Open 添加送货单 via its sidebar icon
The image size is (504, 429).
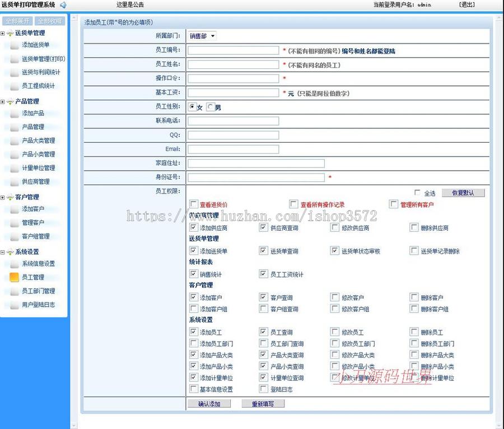[x=14, y=45]
